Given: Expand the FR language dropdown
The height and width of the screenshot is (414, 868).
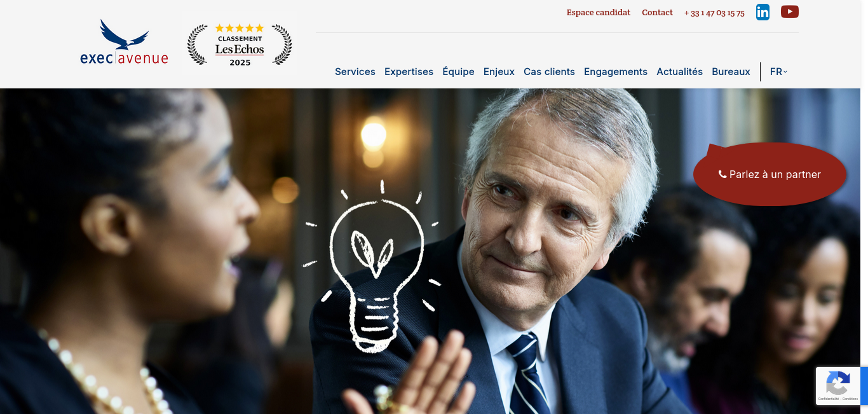Looking at the screenshot, I should (x=778, y=72).
